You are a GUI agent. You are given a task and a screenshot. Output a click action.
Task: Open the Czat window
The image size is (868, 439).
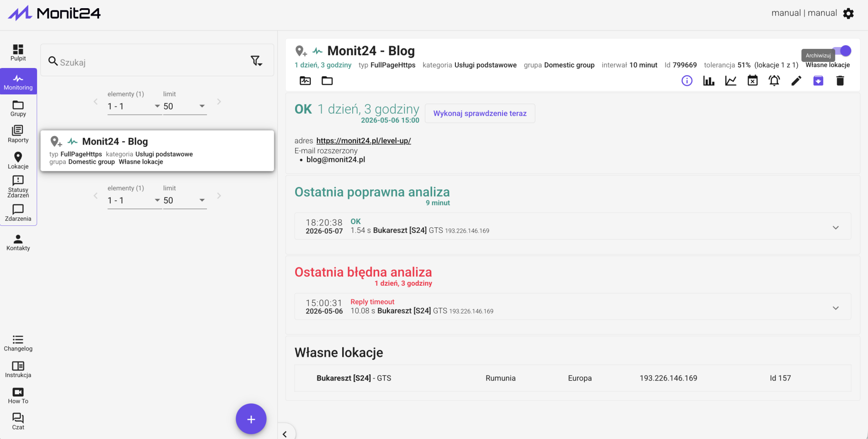point(18,422)
